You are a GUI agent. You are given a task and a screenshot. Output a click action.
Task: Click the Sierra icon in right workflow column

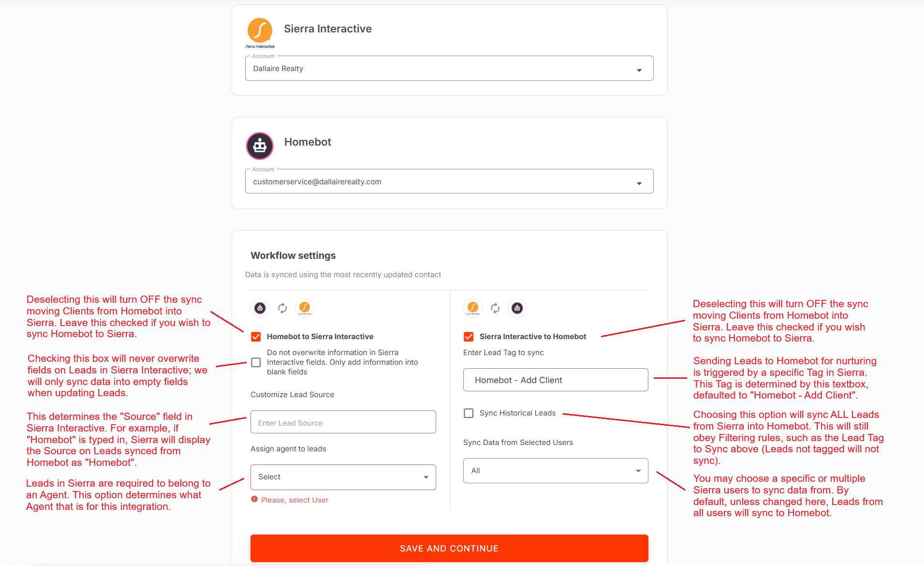pyautogui.click(x=473, y=308)
